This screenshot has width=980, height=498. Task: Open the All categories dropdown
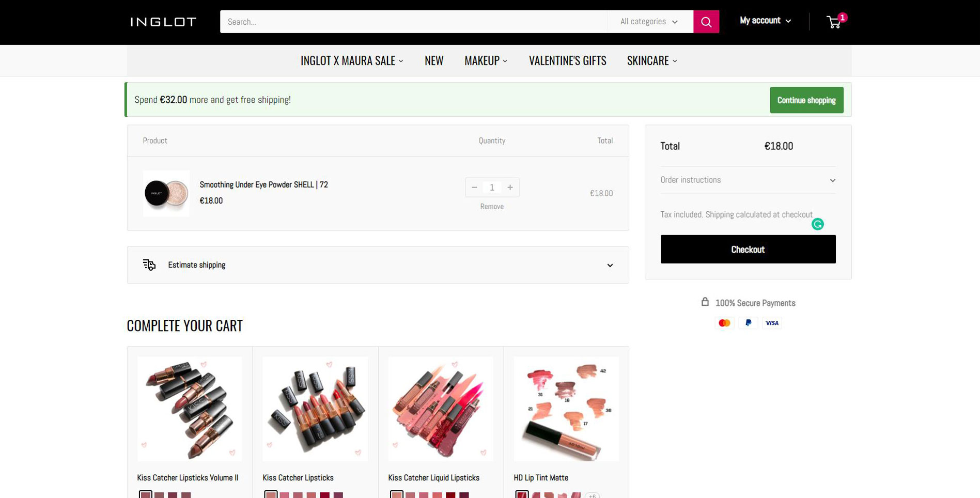(649, 22)
